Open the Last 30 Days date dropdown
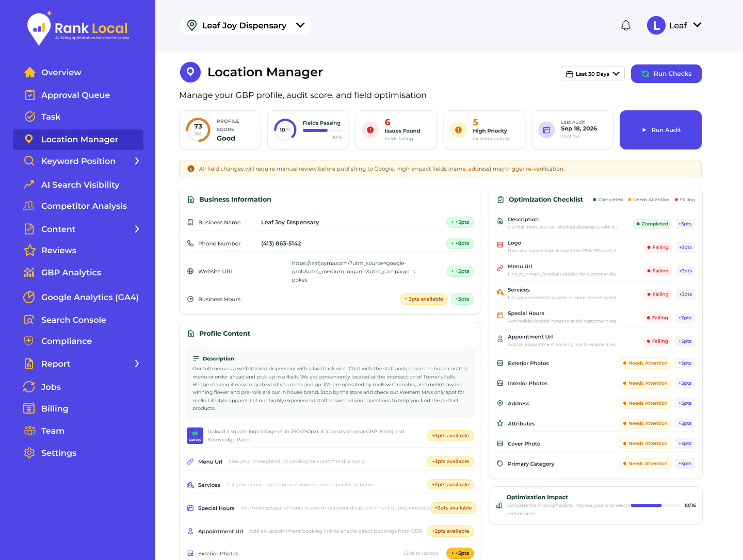Viewport: 743px width, 560px height. (x=593, y=74)
